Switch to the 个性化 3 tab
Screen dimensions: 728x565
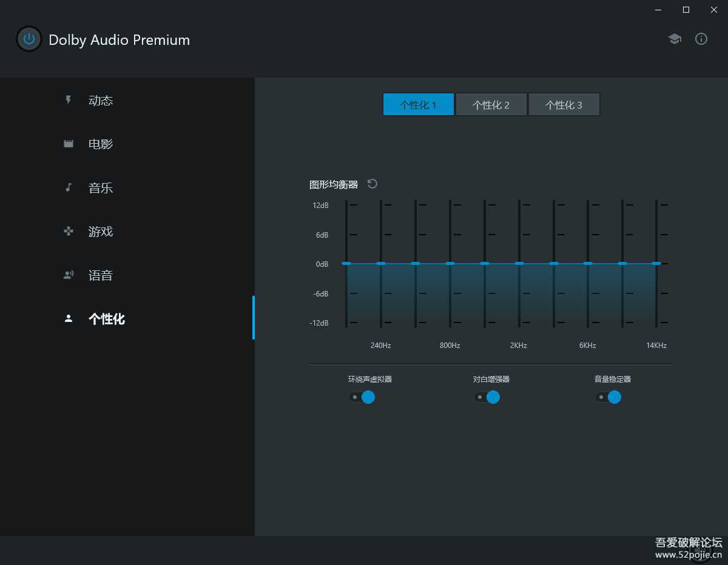click(564, 104)
